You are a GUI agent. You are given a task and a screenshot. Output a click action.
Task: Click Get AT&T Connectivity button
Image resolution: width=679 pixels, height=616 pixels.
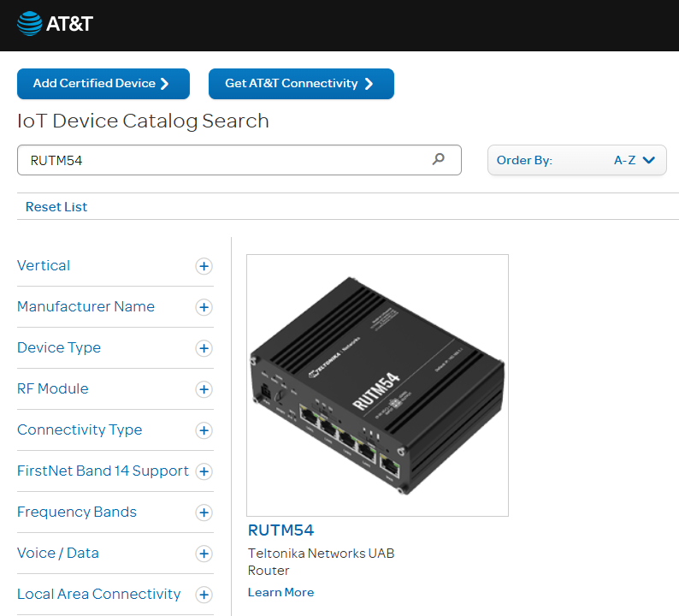coord(301,84)
